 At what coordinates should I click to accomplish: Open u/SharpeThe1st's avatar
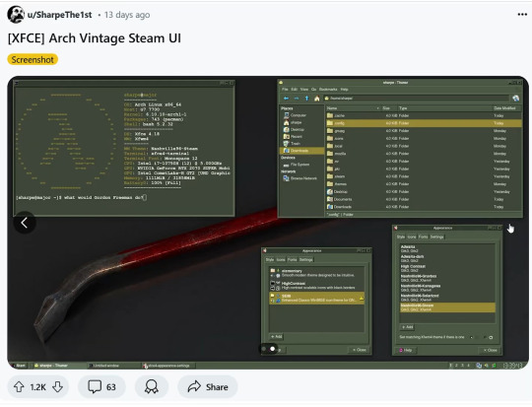click(16, 15)
